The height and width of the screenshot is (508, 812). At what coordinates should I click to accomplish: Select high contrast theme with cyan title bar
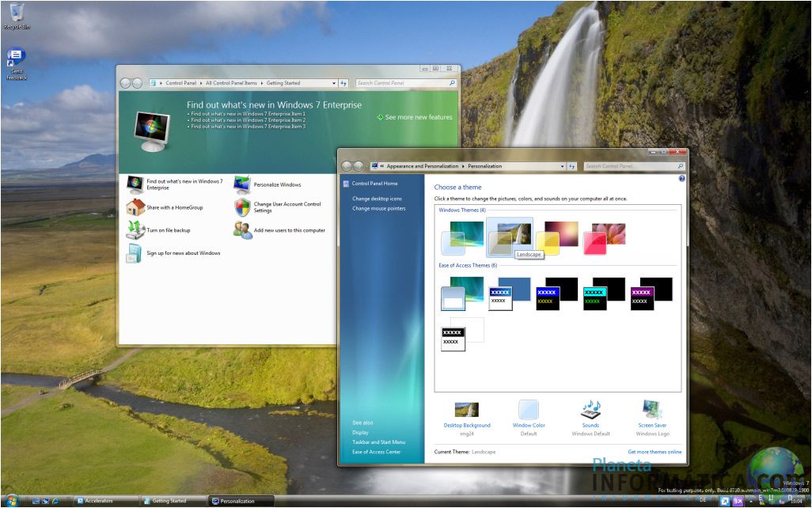[x=604, y=293]
